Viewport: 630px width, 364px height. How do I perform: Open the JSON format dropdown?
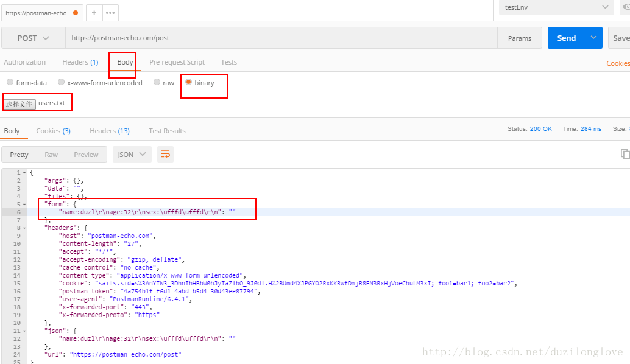[132, 155]
